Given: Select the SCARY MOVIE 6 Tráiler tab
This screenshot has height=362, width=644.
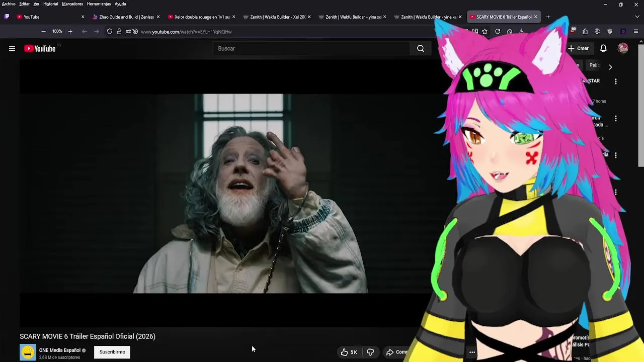Looking at the screenshot, I should click(x=503, y=17).
